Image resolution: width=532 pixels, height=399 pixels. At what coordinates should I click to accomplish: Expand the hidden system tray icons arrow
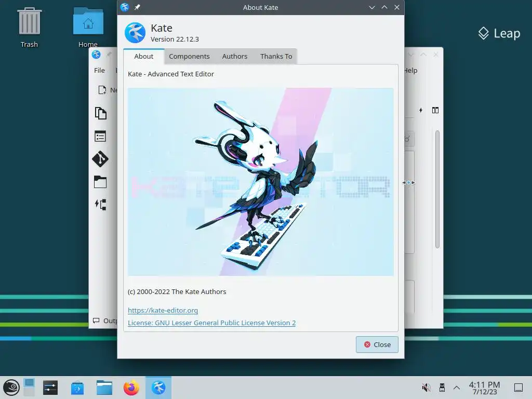tap(457, 388)
